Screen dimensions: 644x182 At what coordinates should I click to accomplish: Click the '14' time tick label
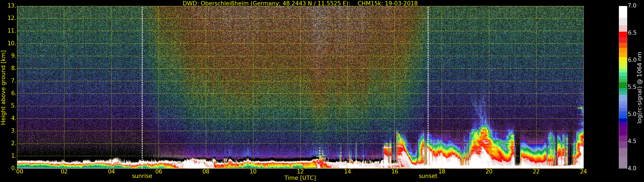348,171
